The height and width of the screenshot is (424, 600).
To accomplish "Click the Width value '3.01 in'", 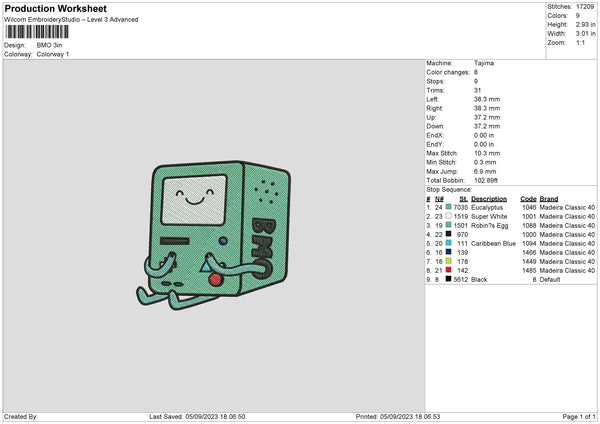I will pos(585,34).
